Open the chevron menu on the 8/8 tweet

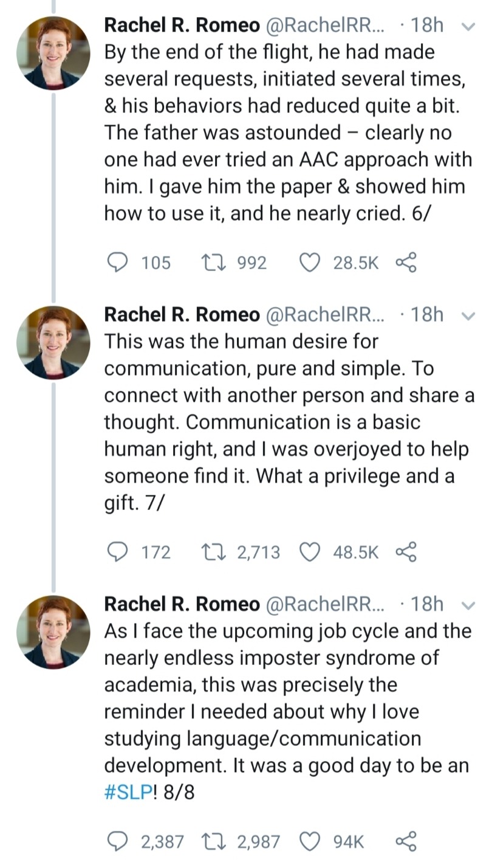(x=467, y=605)
